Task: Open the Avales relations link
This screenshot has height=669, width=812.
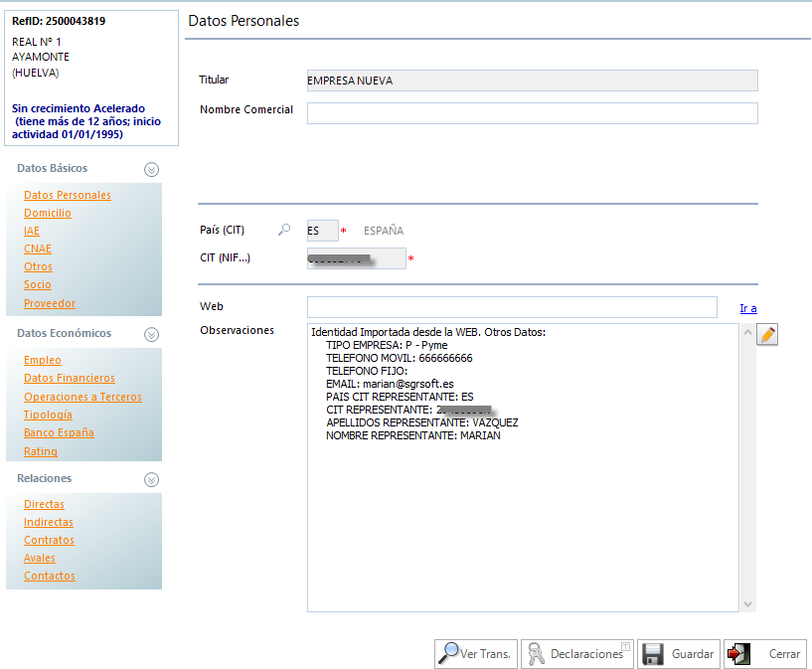Action: [40, 558]
